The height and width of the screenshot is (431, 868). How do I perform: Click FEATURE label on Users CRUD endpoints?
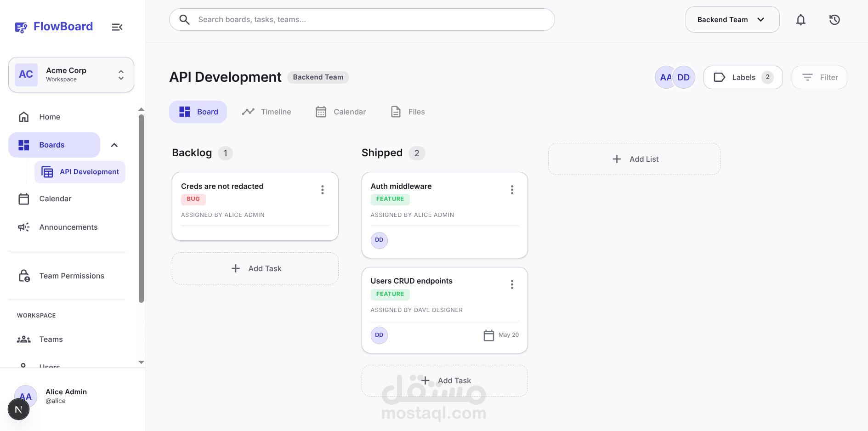[390, 294]
